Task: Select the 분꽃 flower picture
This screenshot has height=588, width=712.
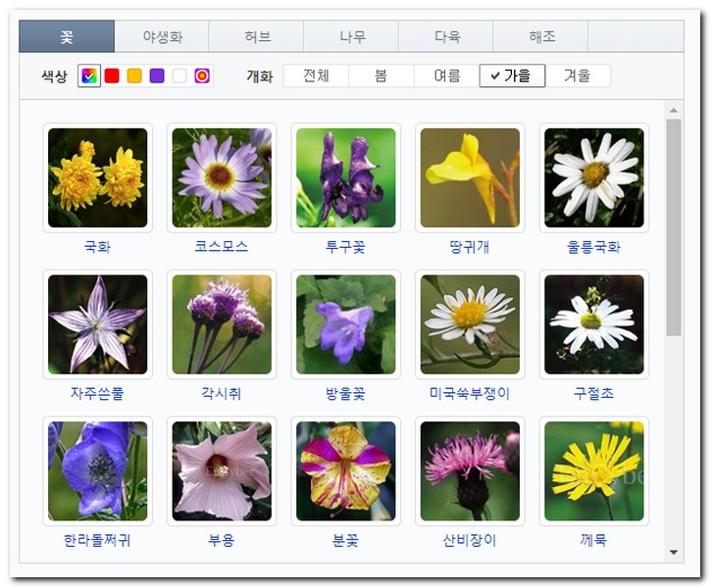Action: pyautogui.click(x=345, y=471)
